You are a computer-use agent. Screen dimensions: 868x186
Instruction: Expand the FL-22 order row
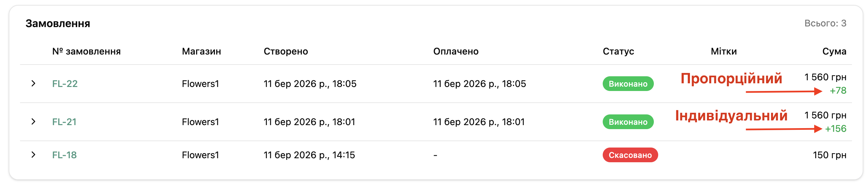tap(33, 83)
